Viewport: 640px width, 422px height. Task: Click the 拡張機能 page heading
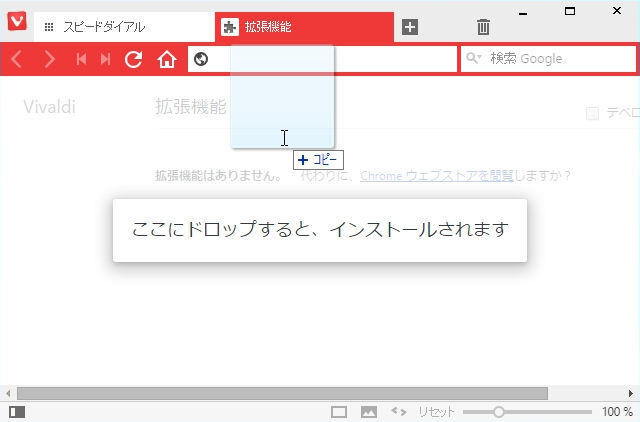click(191, 107)
